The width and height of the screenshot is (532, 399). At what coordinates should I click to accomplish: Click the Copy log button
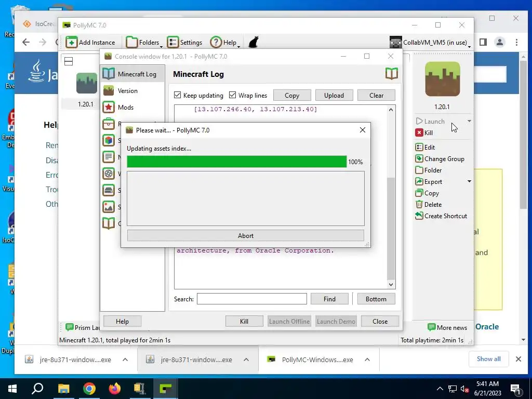click(292, 96)
